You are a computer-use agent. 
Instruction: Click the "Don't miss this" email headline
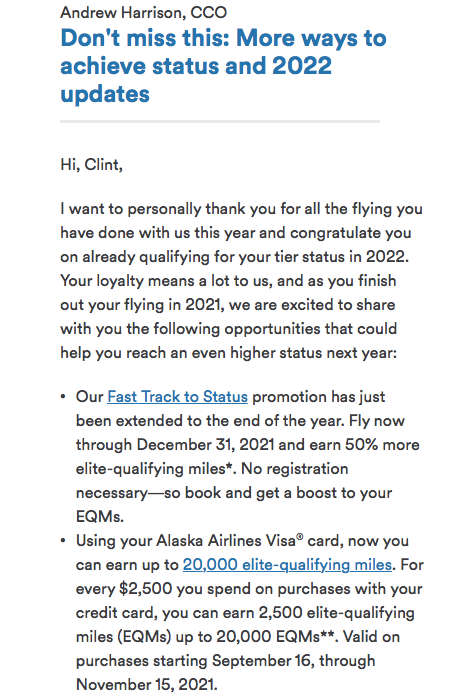tap(223, 66)
